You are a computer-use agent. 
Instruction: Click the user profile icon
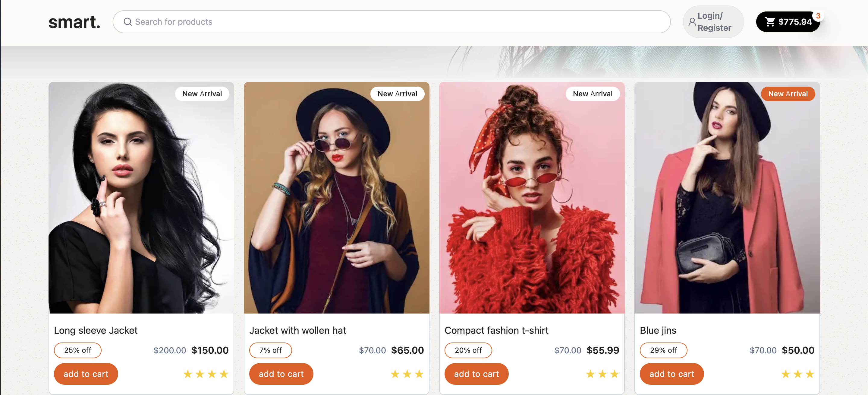pyautogui.click(x=692, y=22)
